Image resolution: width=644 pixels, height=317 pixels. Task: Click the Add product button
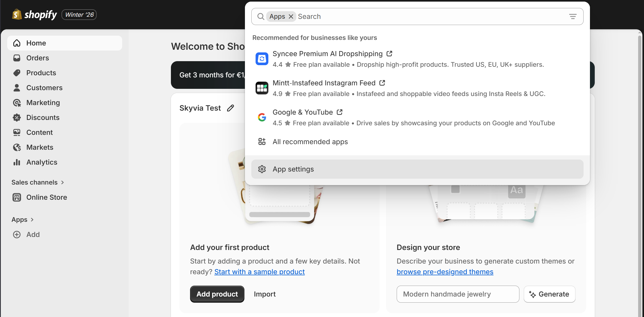point(217,294)
